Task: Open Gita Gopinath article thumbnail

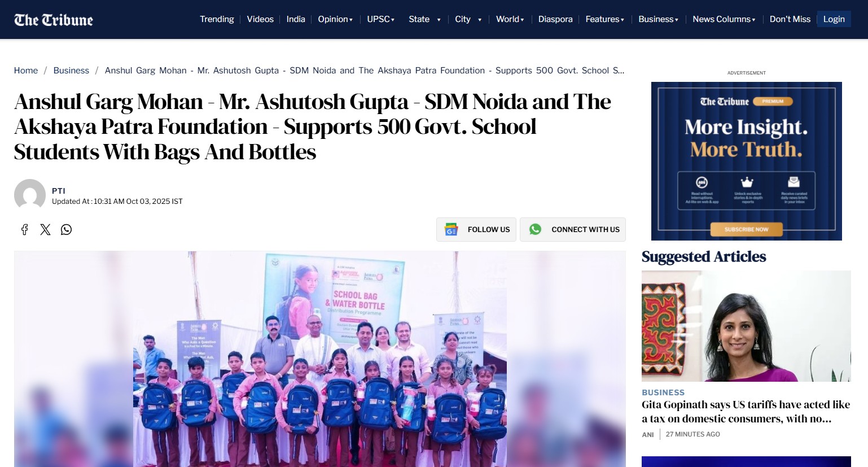Action: point(746,326)
